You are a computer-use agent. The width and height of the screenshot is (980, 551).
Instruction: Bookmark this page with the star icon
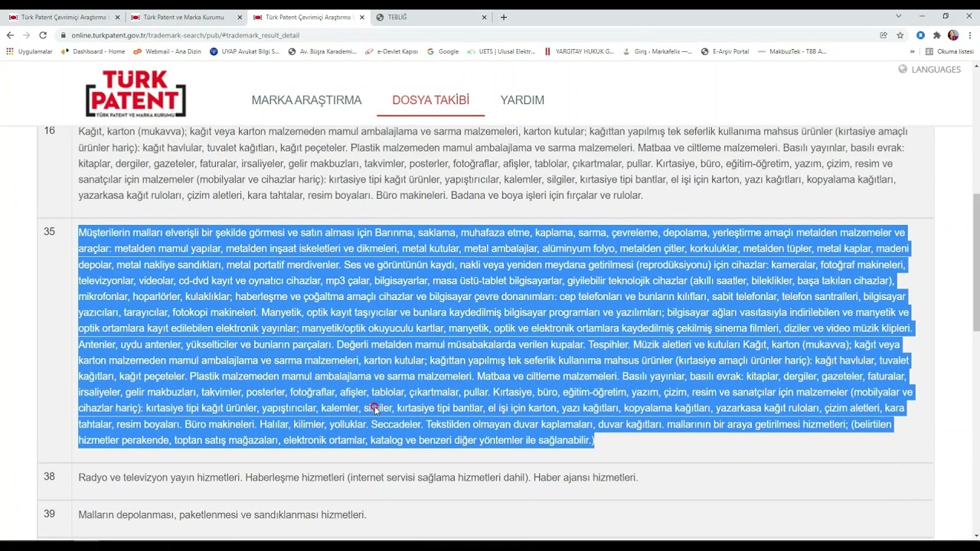coord(900,35)
